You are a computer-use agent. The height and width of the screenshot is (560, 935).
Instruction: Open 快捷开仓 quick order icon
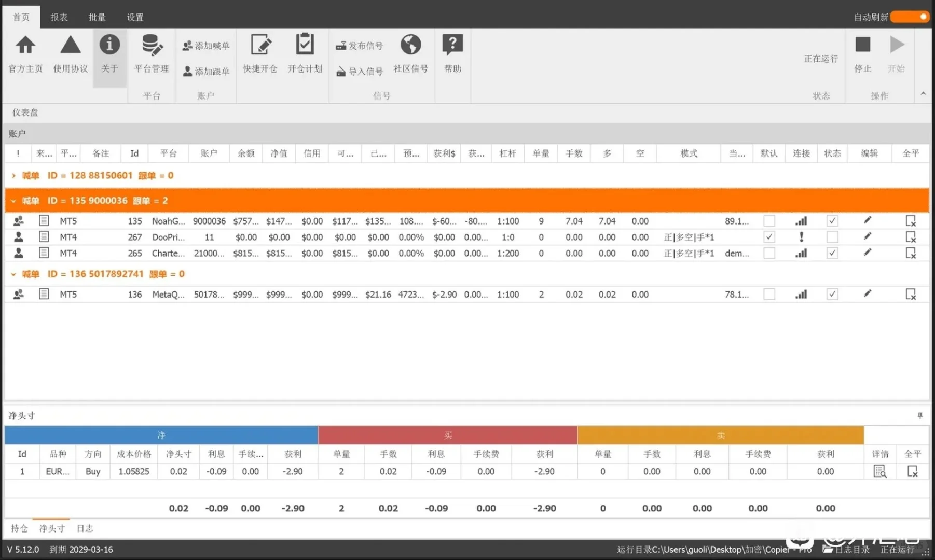[260, 45]
